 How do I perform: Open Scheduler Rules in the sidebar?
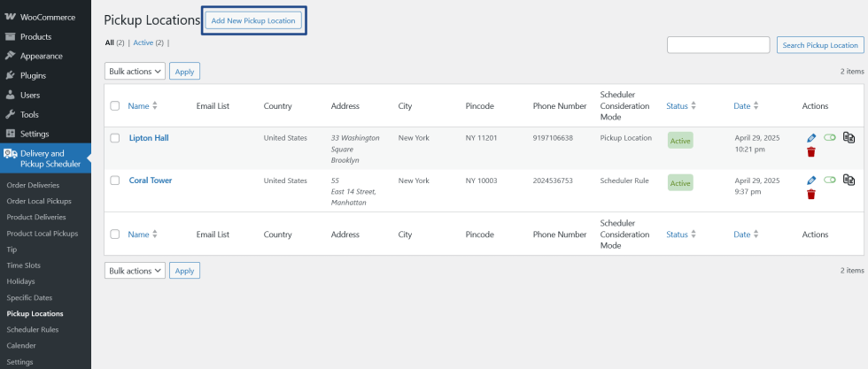[x=33, y=330]
